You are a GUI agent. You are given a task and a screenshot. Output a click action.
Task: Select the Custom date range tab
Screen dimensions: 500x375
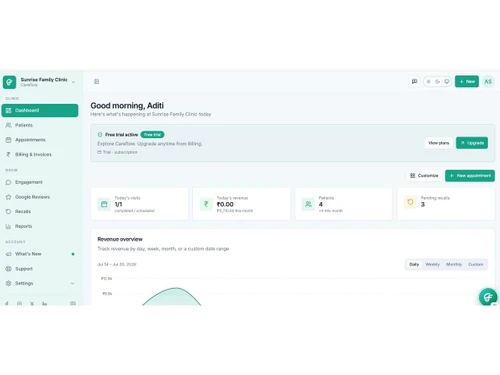tap(476, 264)
